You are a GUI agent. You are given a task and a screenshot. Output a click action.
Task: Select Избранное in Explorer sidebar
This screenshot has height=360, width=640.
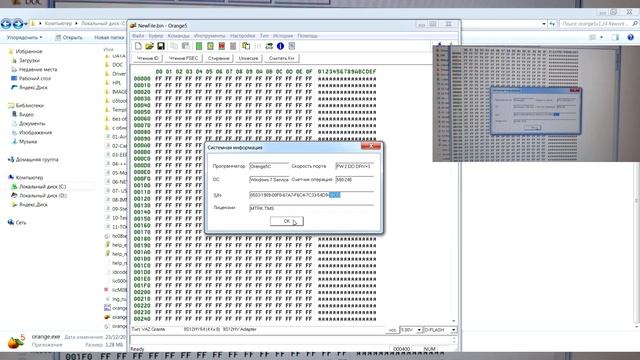(25, 51)
